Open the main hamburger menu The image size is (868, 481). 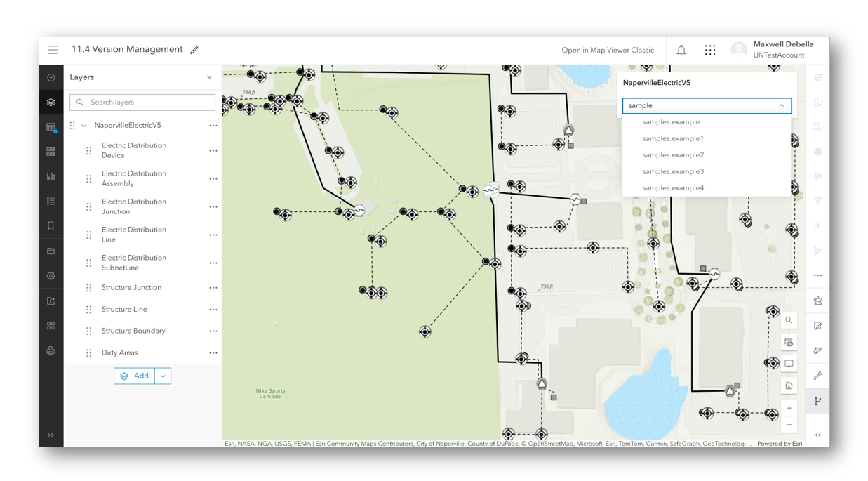[x=53, y=50]
